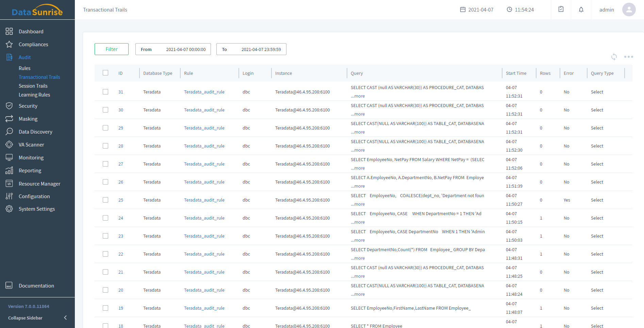Open the Teradata_audit_rule link in row 30
The width and height of the screenshot is (644, 328).
(204, 110)
